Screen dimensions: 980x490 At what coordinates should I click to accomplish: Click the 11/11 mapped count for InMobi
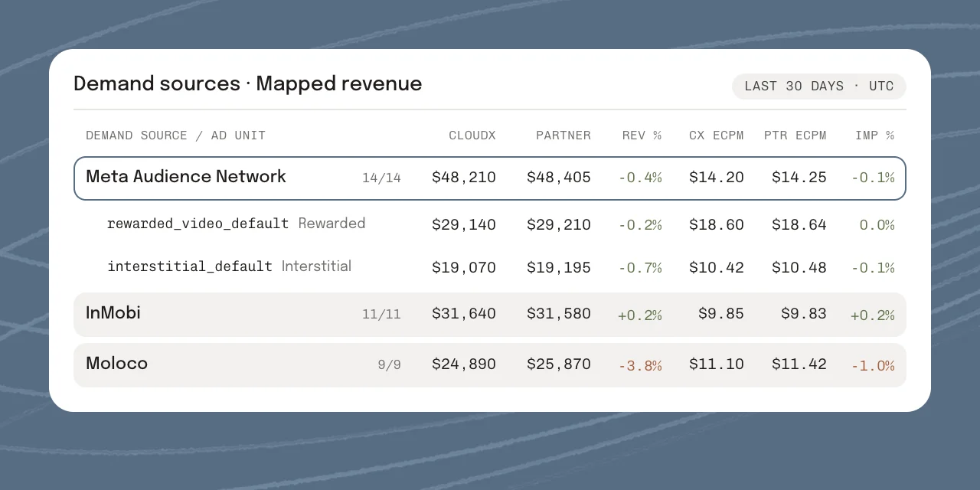(381, 315)
